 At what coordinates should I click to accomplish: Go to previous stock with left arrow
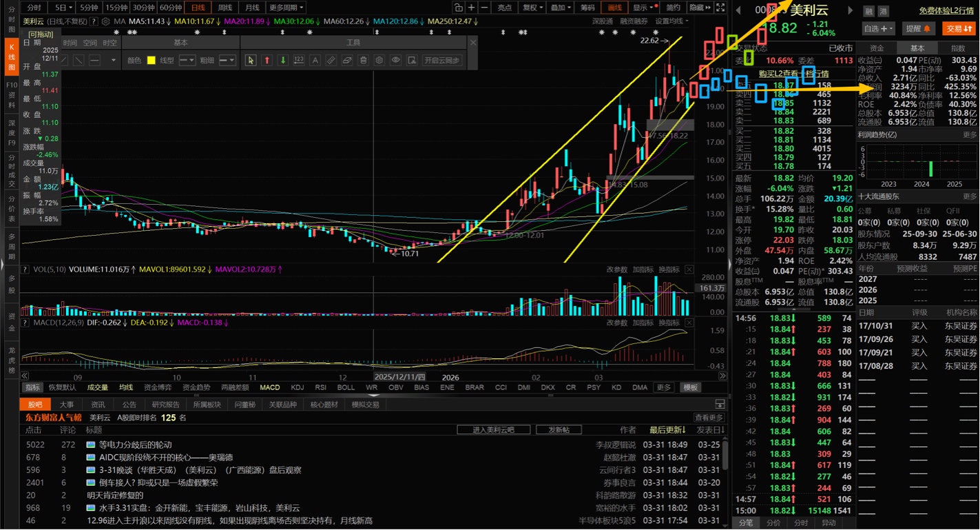point(738,10)
